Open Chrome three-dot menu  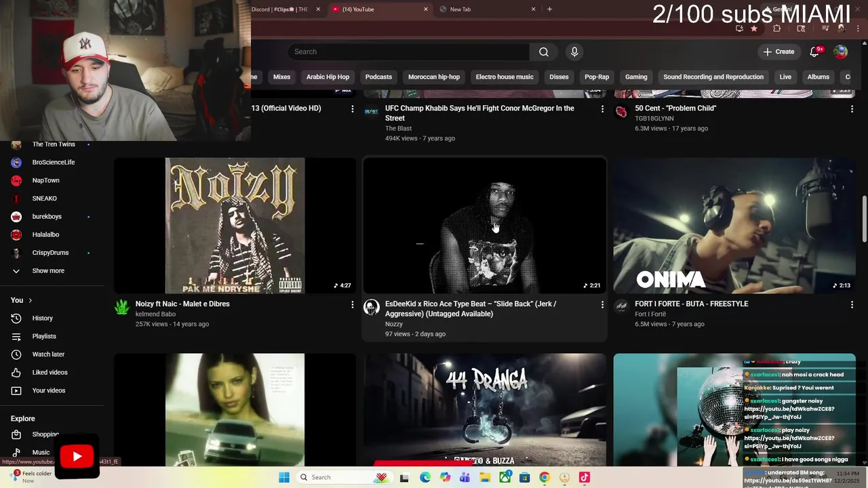tap(859, 28)
